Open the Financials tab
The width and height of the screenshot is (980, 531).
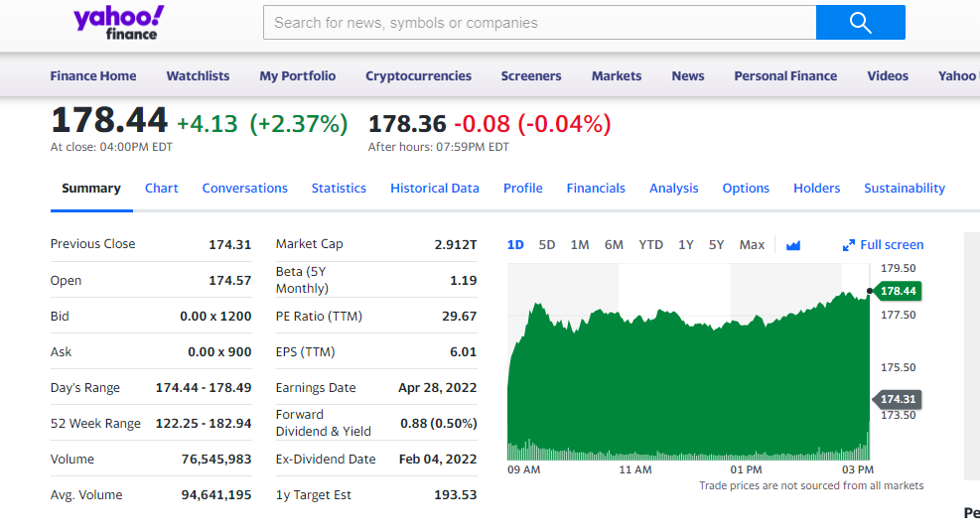[596, 189]
